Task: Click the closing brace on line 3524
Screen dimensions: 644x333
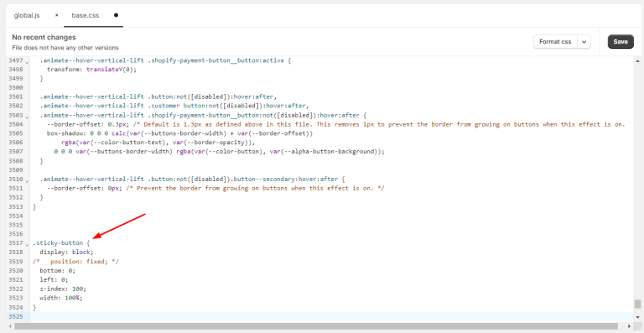Action: [x=34, y=307]
